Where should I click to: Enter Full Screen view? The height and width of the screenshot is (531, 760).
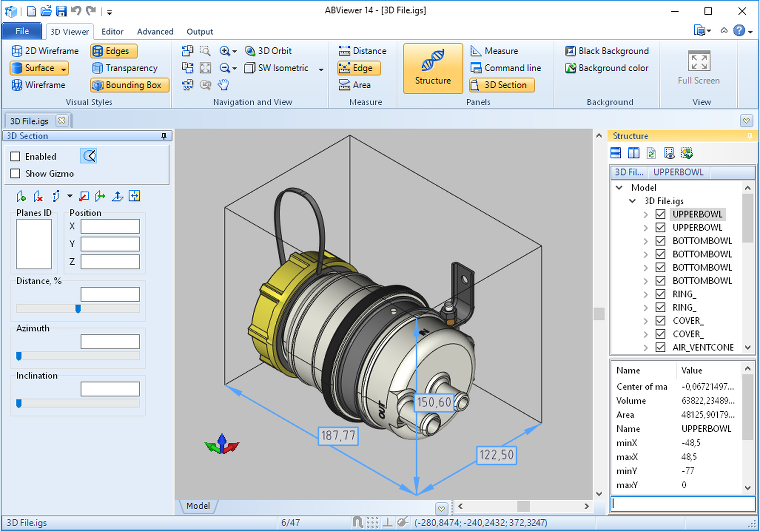coord(698,68)
